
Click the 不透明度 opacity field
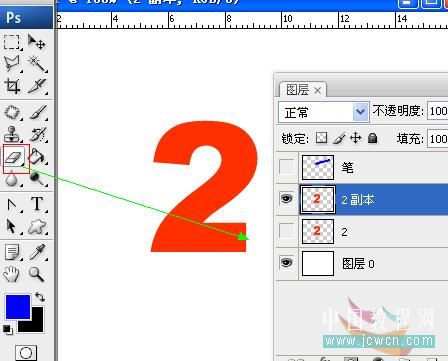[438, 111]
